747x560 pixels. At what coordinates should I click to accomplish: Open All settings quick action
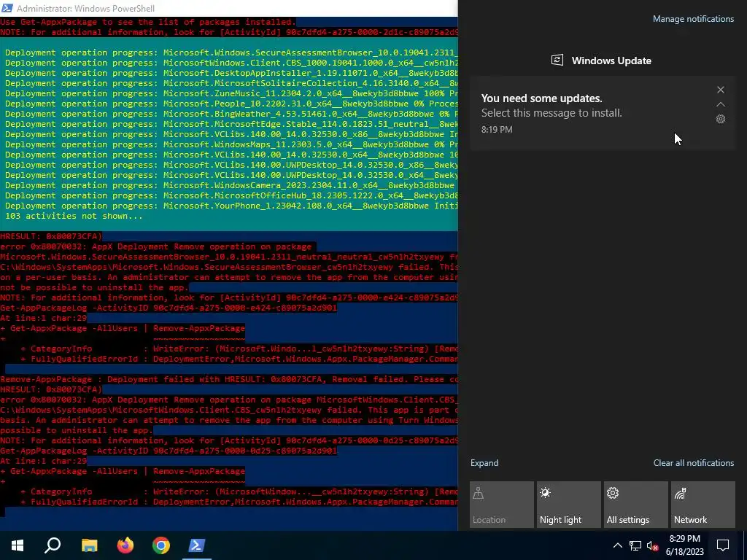click(636, 505)
